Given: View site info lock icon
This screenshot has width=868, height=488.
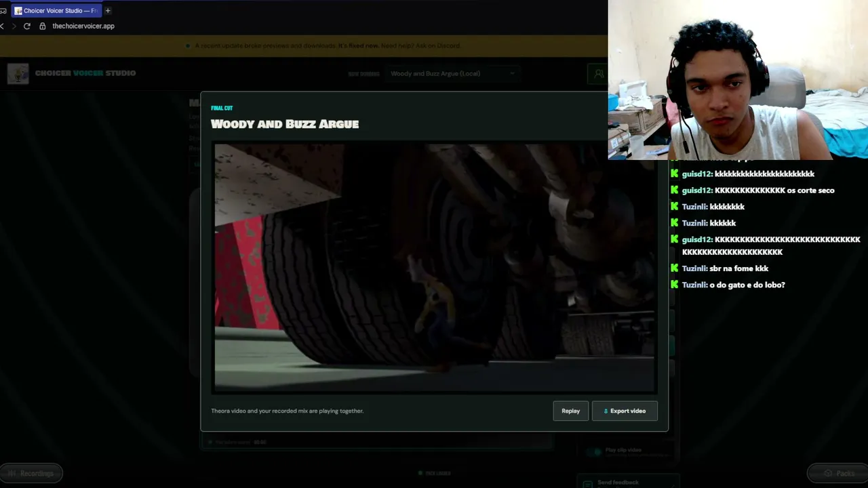Looking at the screenshot, I should click(43, 26).
